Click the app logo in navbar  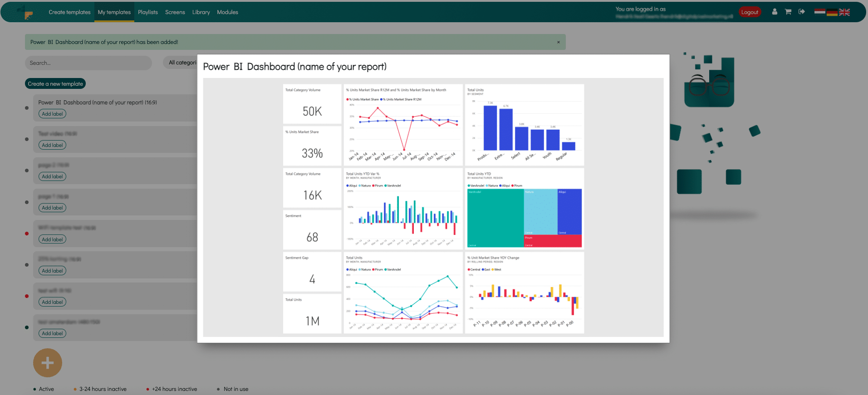pyautogui.click(x=26, y=12)
